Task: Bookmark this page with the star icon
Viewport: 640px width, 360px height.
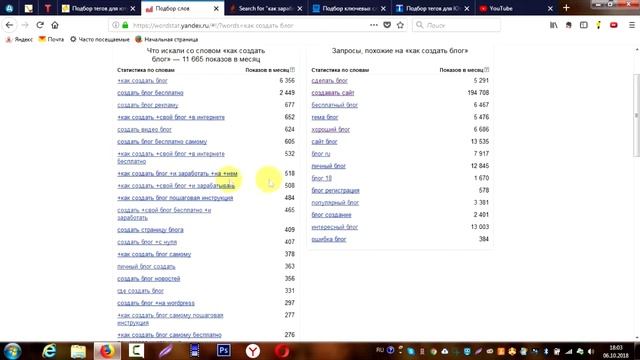Action: (400, 25)
